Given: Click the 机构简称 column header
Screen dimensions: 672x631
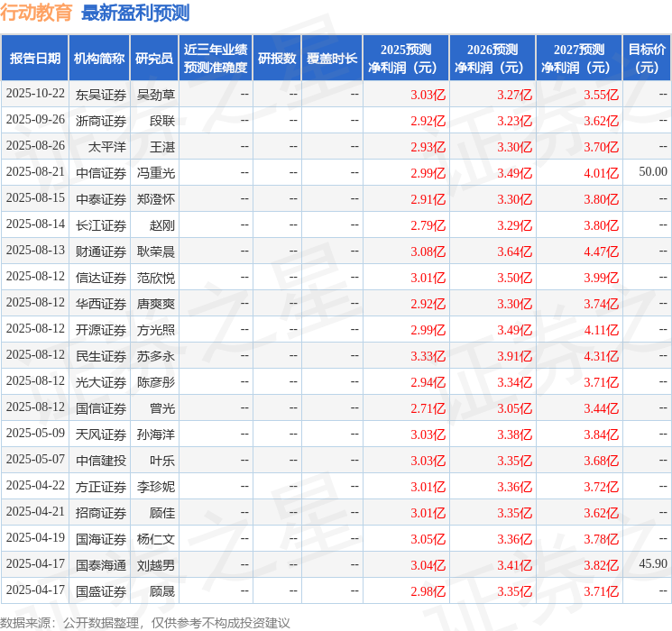Looking at the screenshot, I should 99,58.
